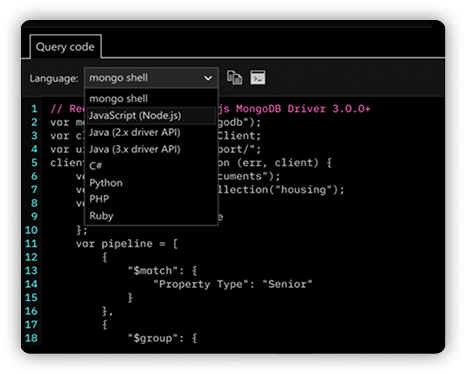Pick Java (2.x driver API) option

[151, 132]
